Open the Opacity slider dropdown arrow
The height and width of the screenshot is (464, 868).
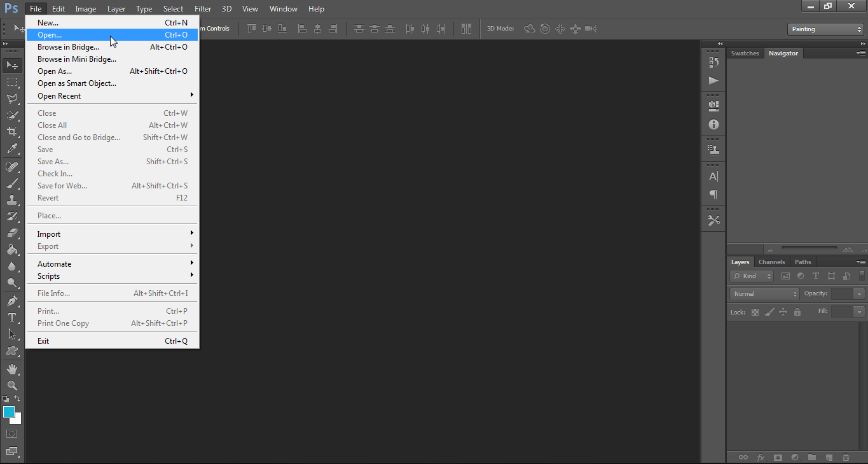point(860,294)
